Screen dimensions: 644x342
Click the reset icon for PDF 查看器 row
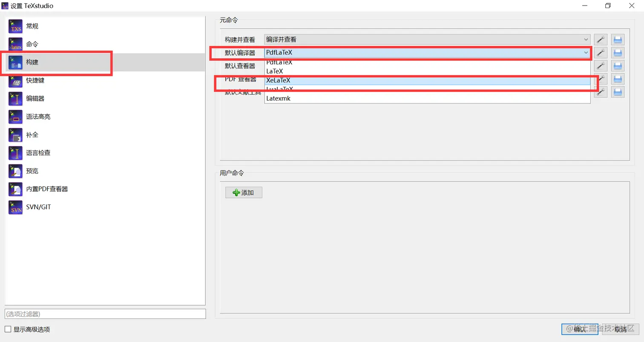[x=618, y=79]
